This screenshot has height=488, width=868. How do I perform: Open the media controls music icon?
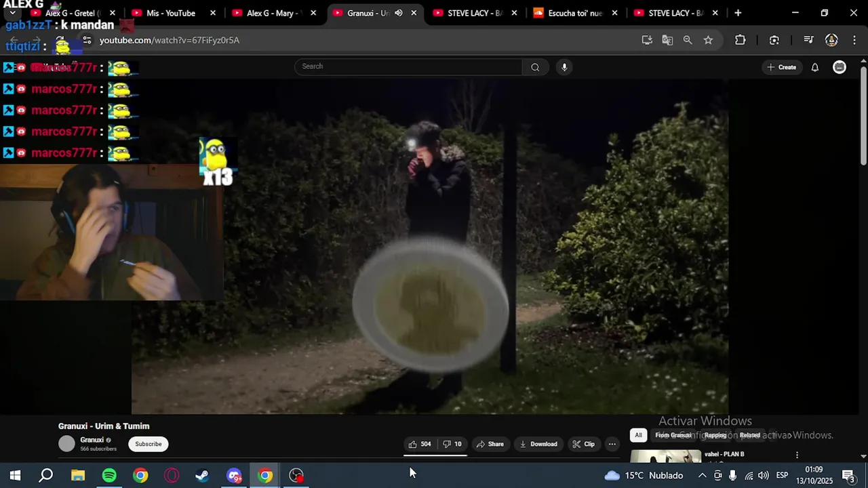click(808, 40)
